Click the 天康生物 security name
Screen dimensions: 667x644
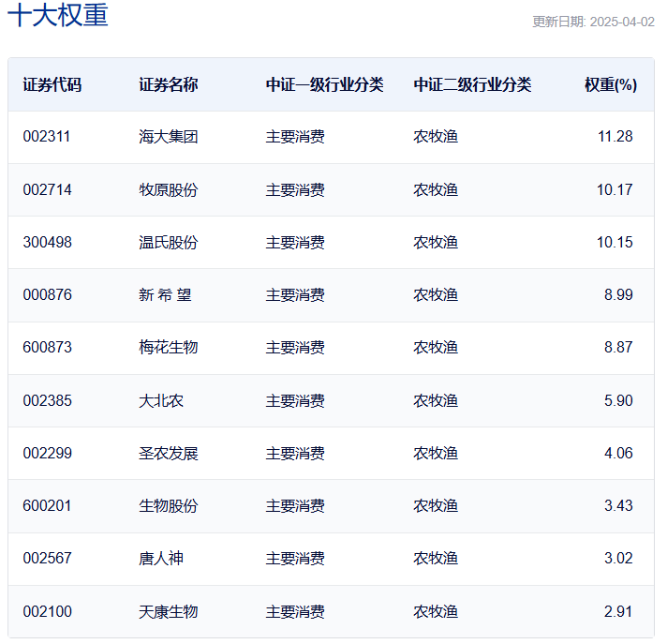coord(169,612)
